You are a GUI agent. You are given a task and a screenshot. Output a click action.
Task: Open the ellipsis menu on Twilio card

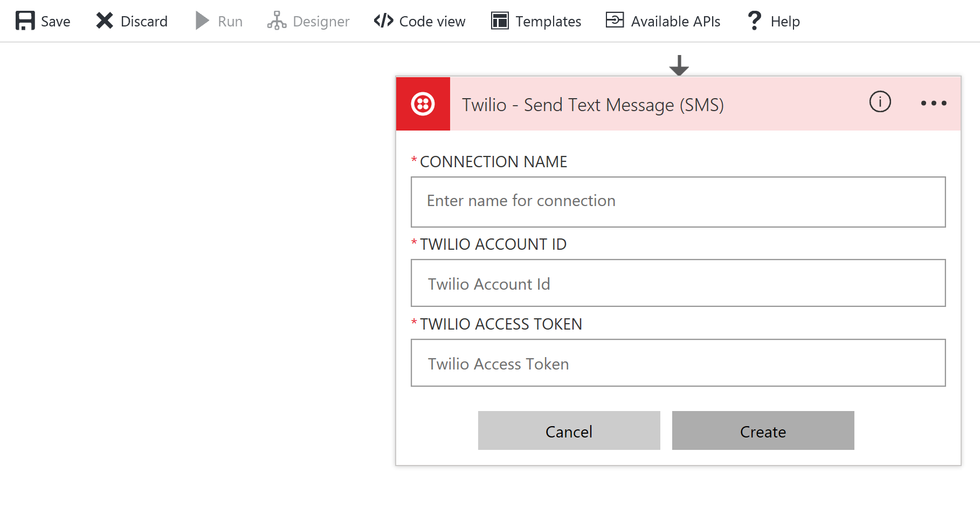pyautogui.click(x=934, y=103)
